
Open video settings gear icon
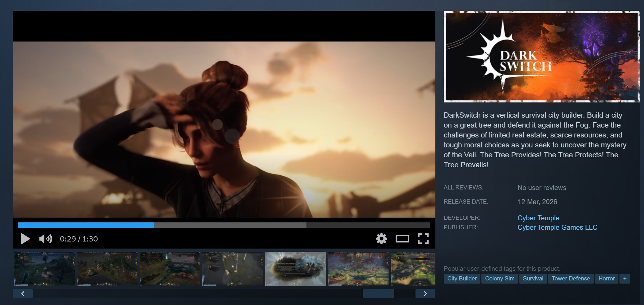coord(381,239)
